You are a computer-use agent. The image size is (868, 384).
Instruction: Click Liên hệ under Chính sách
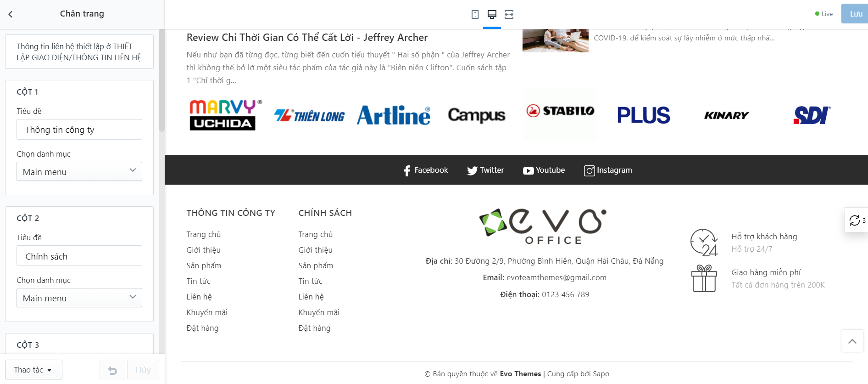(311, 297)
